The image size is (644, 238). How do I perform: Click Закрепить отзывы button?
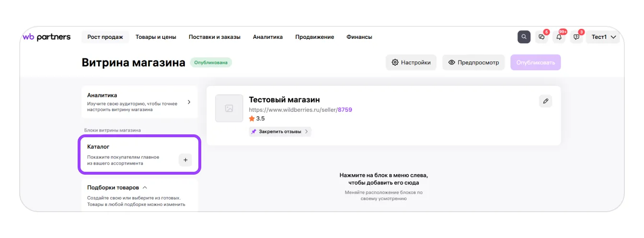[x=280, y=131]
